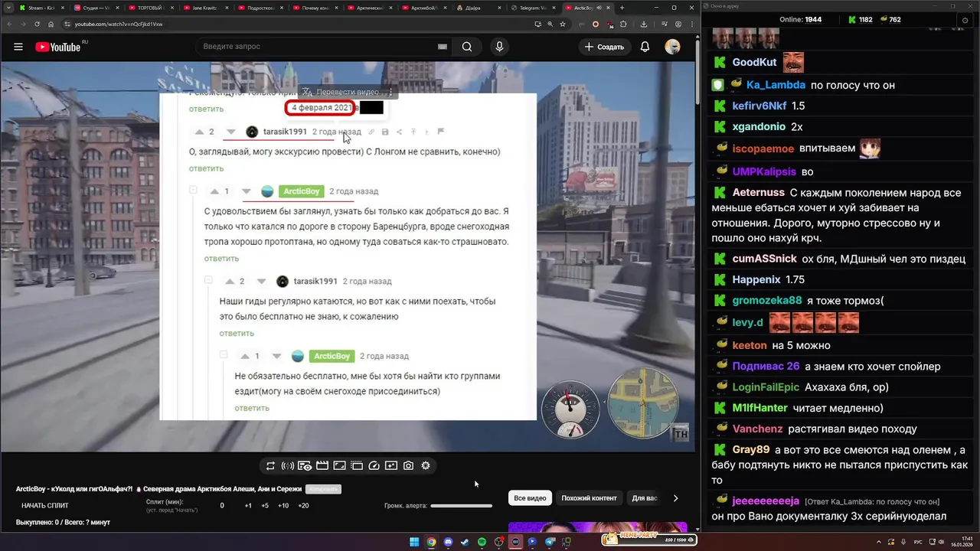Click username GoodKut in chat window
This screenshot has width=980, height=551.
click(x=754, y=63)
